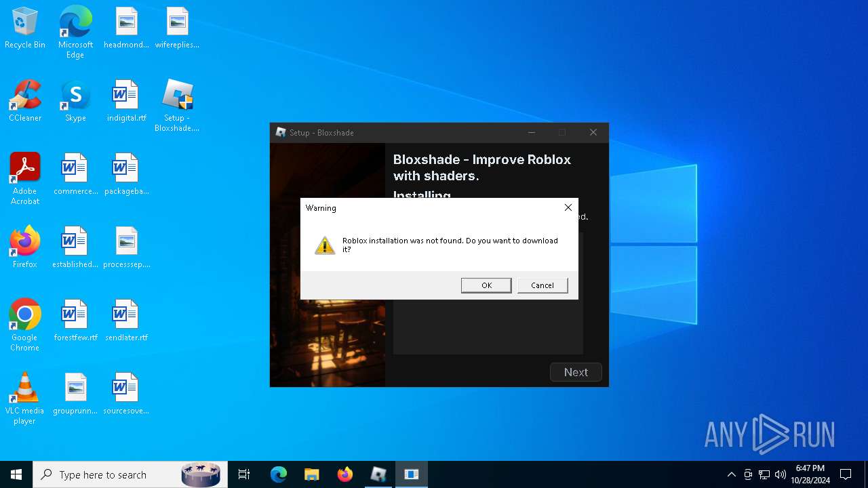Select the packageba document icon
Viewport: 868px width, 488px height.
[126, 174]
